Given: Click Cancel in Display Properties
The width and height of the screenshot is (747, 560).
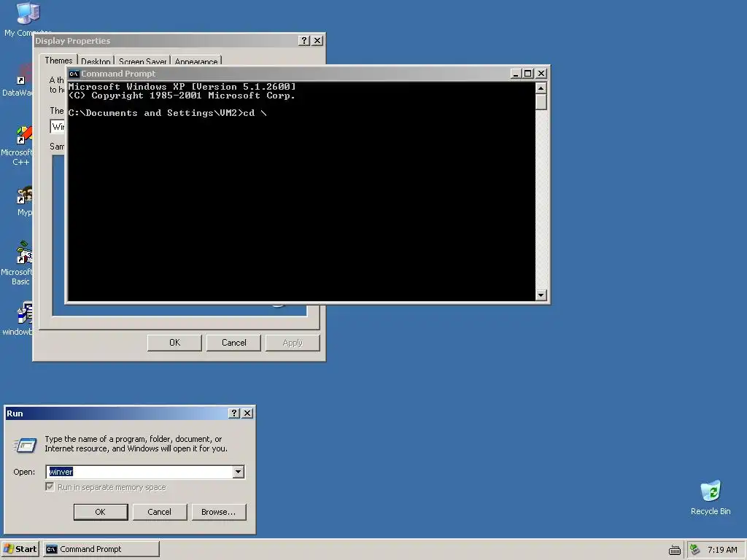Looking at the screenshot, I should pos(234,343).
